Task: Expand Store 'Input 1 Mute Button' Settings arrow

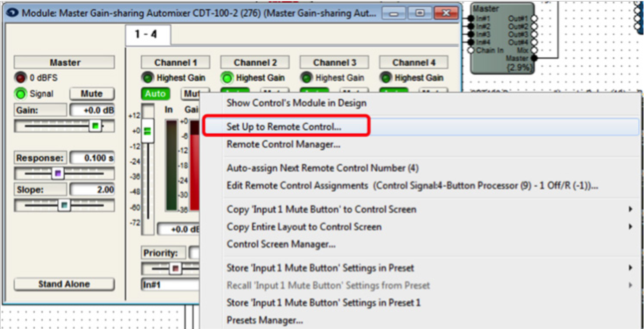Action: click(630, 268)
